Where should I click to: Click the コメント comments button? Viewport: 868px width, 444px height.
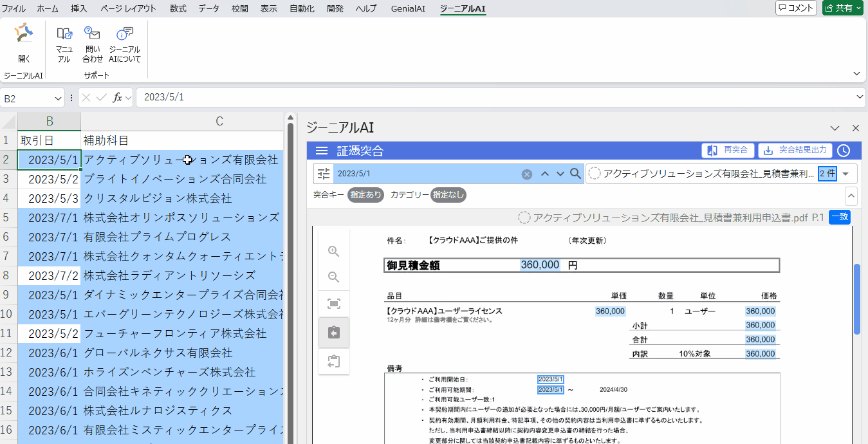click(x=796, y=8)
